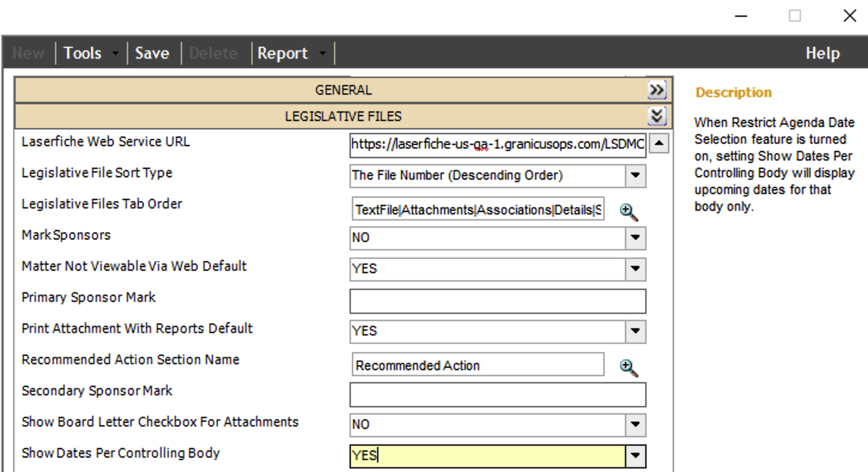Select the Mark Sponsors label
868x472 pixels.
pos(66,235)
